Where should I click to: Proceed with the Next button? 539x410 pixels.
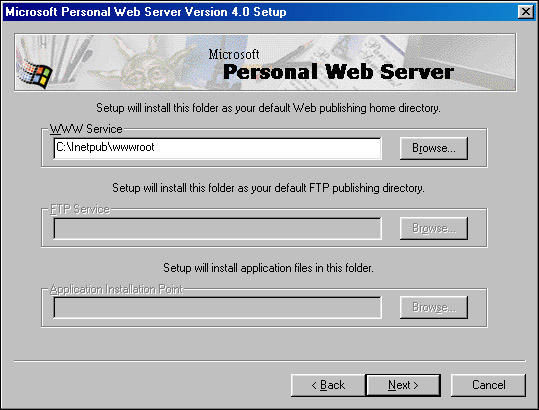[x=403, y=385]
